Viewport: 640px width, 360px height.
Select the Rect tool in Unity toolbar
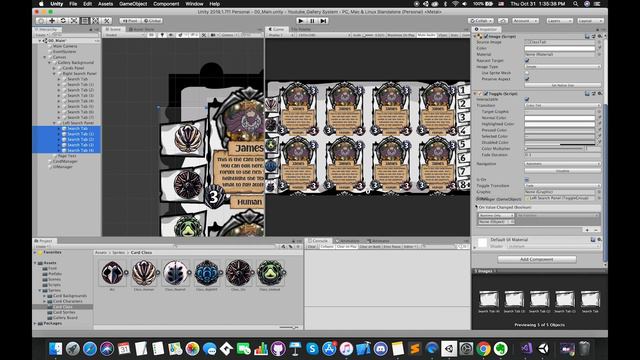point(85,20)
